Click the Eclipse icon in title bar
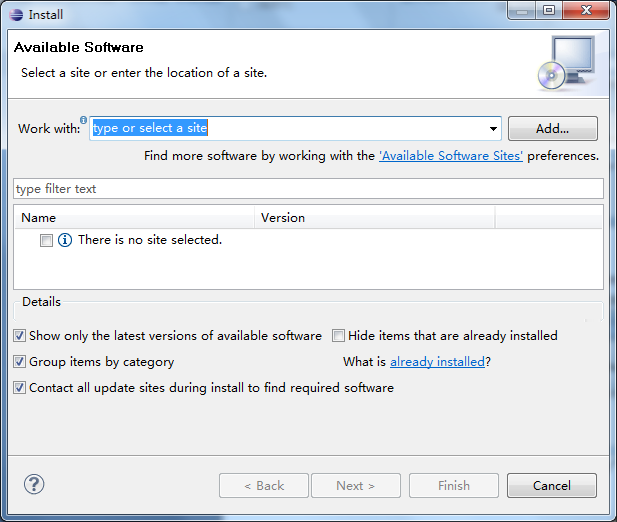Viewport: 617px width, 522px height. (15, 14)
